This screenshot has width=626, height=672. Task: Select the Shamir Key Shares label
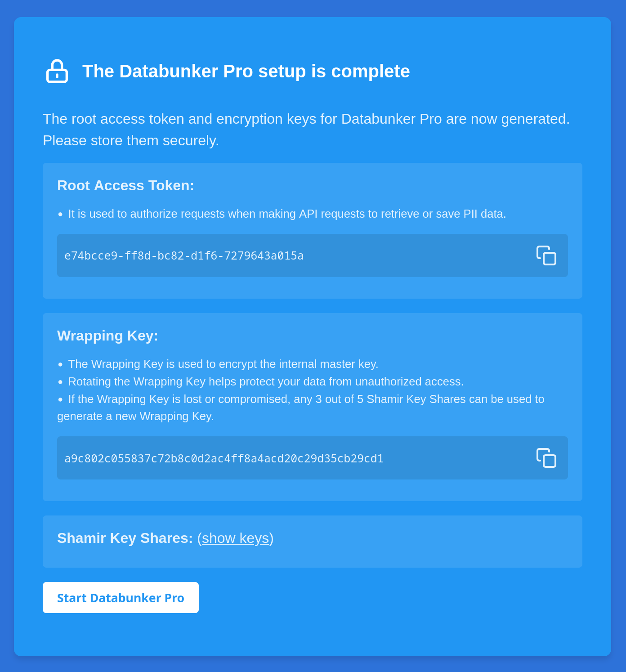coord(125,538)
